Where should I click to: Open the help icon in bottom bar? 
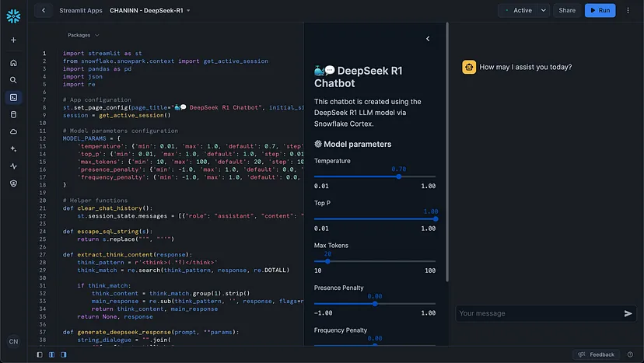(x=630, y=354)
